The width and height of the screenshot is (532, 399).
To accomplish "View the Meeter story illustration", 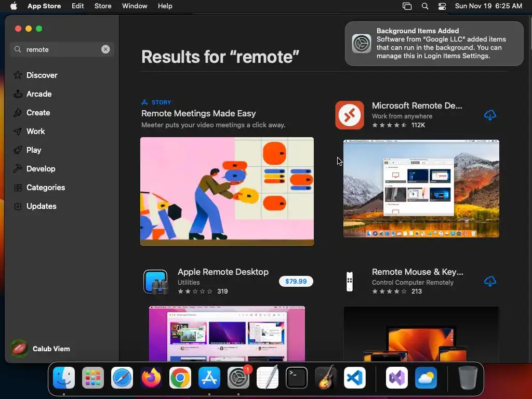I will coord(227,191).
